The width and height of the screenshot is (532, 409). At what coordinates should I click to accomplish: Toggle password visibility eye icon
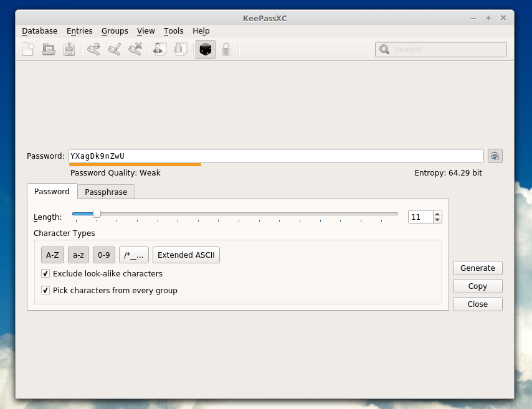pos(495,156)
